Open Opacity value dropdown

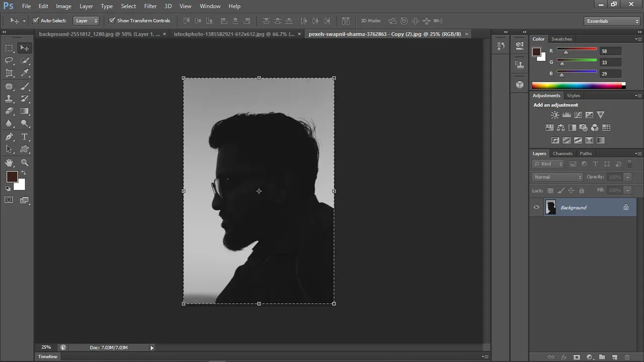tap(627, 177)
